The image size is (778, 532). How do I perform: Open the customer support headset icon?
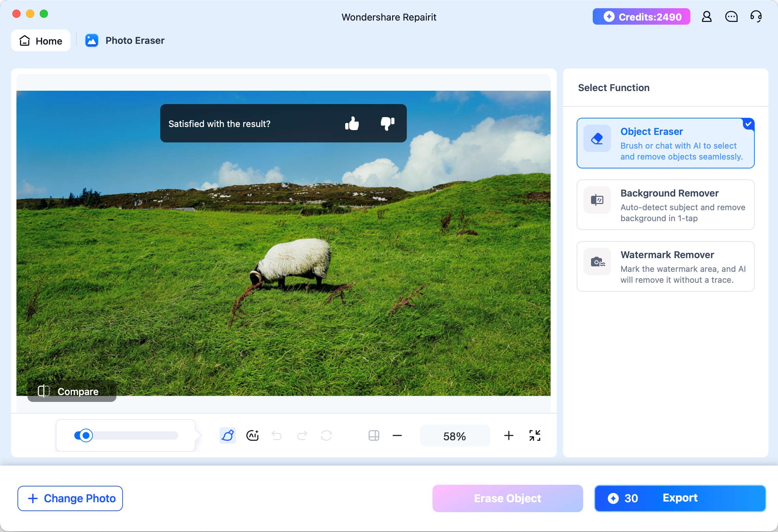[756, 16]
